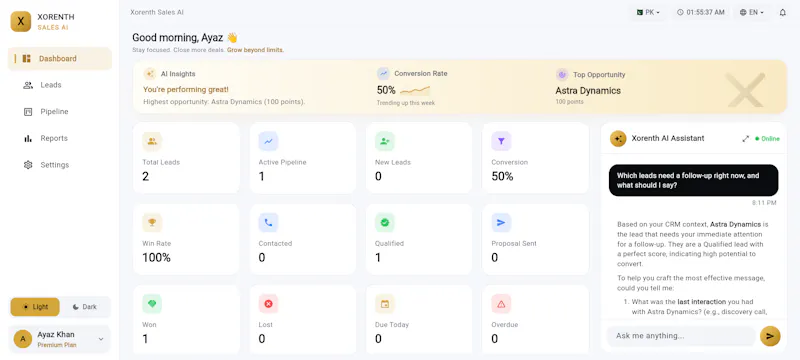
Task: Click the Conversion Rate trend icon
Action: pyautogui.click(x=384, y=73)
